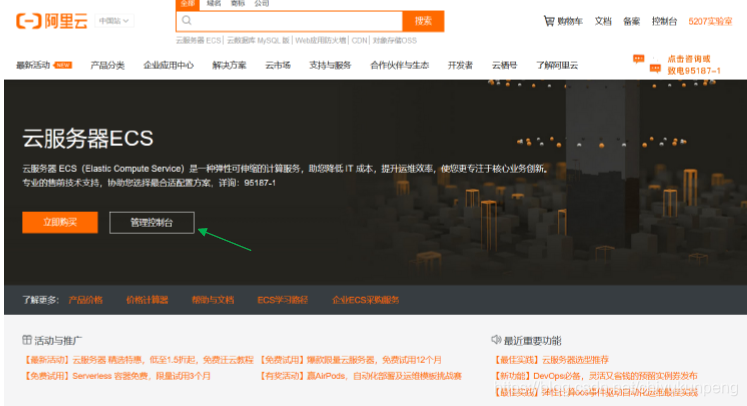Open the 备案 link in the header

632,21
